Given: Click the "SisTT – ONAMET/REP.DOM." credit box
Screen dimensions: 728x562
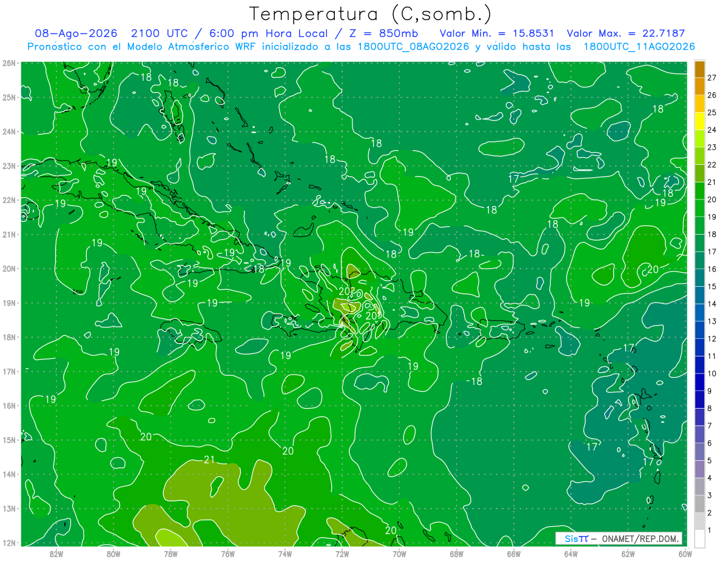Looking at the screenshot, I should pyautogui.click(x=619, y=538).
